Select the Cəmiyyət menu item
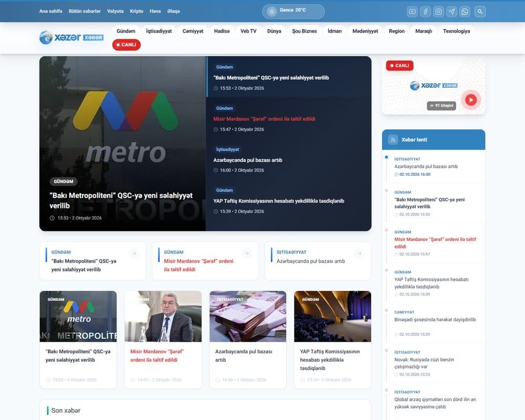The width and height of the screenshot is (525, 420). point(193,31)
